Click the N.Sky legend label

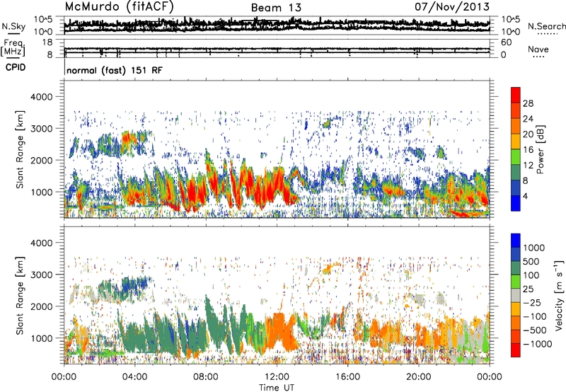click(13, 26)
